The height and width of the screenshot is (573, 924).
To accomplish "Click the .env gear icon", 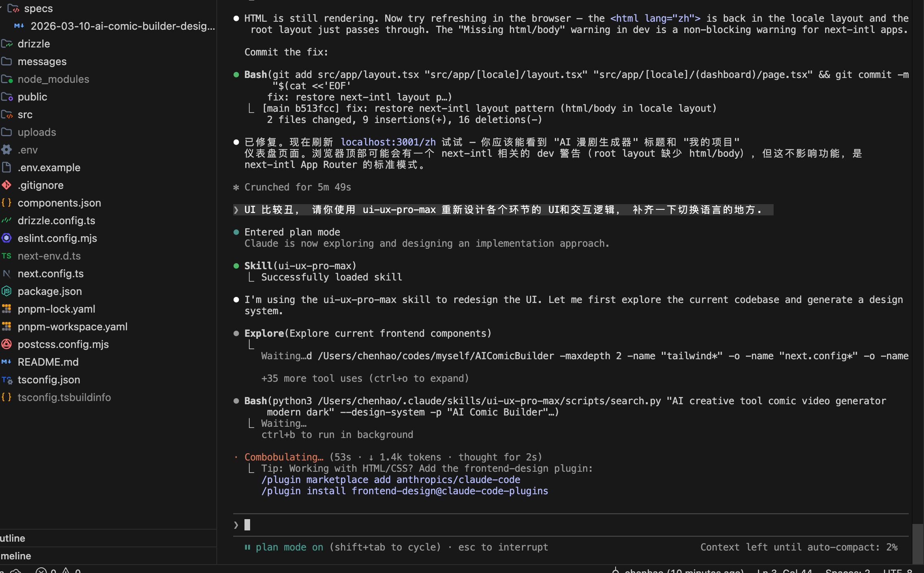I will 6,150.
